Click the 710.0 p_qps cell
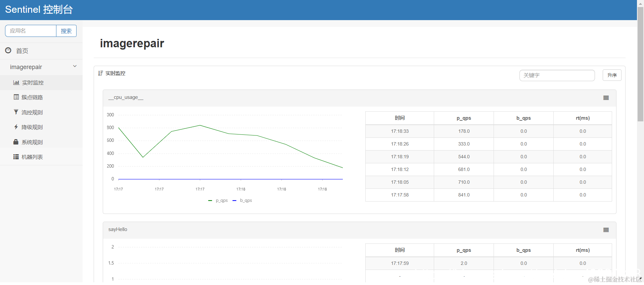Image resolution: width=644 pixels, height=285 pixels. [x=464, y=182]
